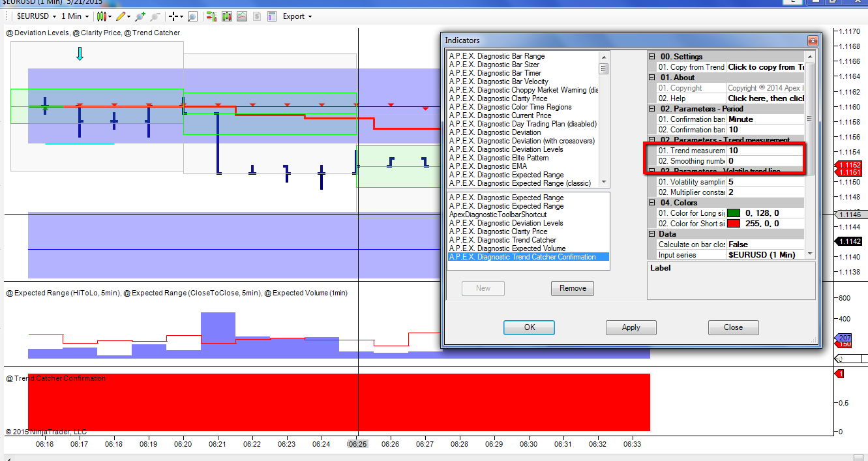868x461 pixels.
Task: Click the up arrow of available indicators scrollbar
Action: coord(604,57)
